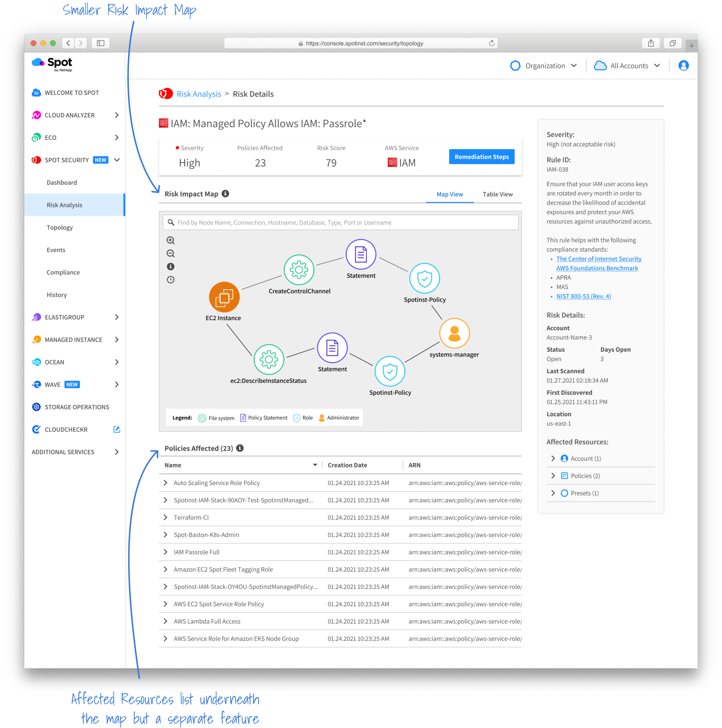Open the user profile icon
722x728 pixels.
tap(683, 66)
